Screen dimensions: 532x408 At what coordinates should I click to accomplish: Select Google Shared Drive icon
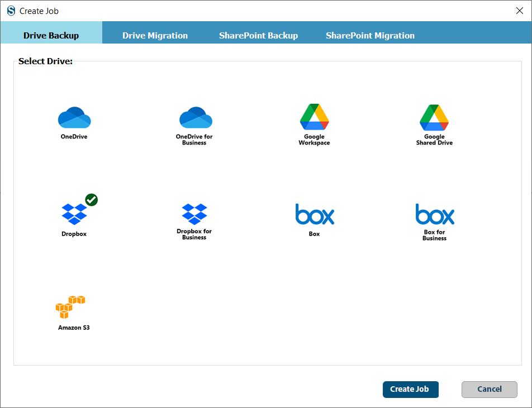point(434,117)
